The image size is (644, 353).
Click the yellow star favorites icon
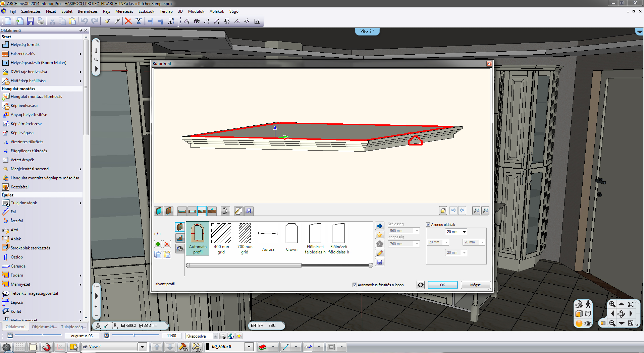click(x=380, y=235)
